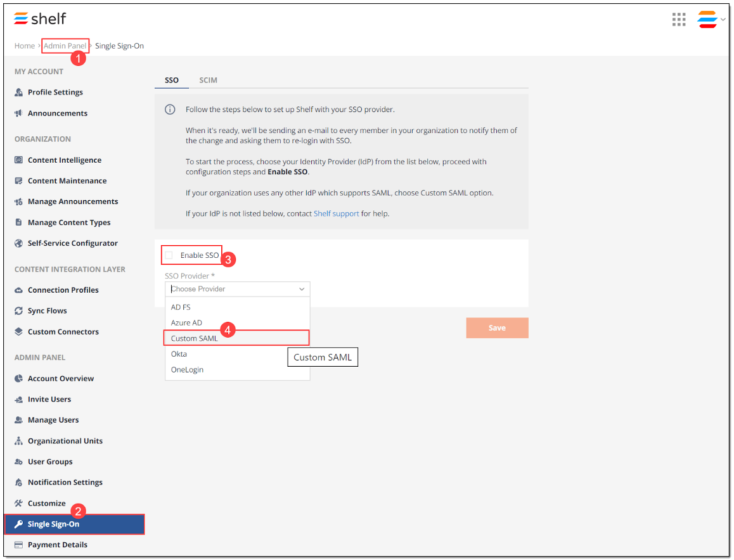Open Content Maintenance page
734x560 pixels.
point(67,181)
